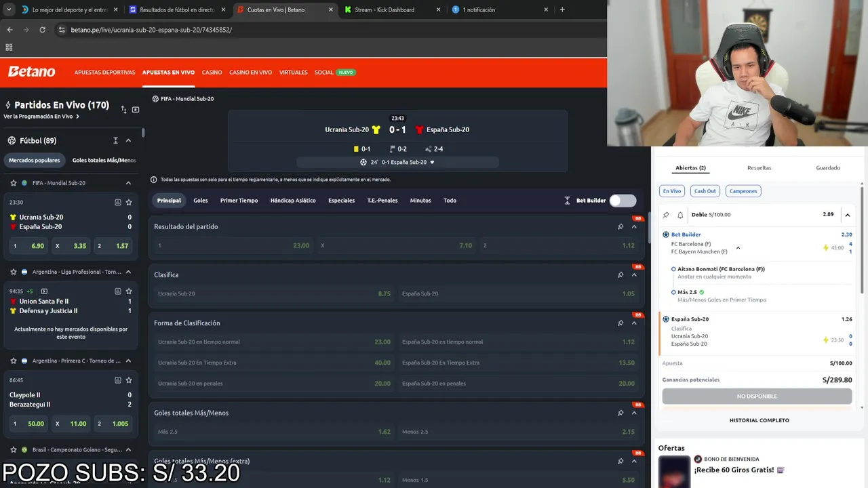868x488 pixels.
Task: Switch to the Guardado bets tab
Action: (828, 168)
